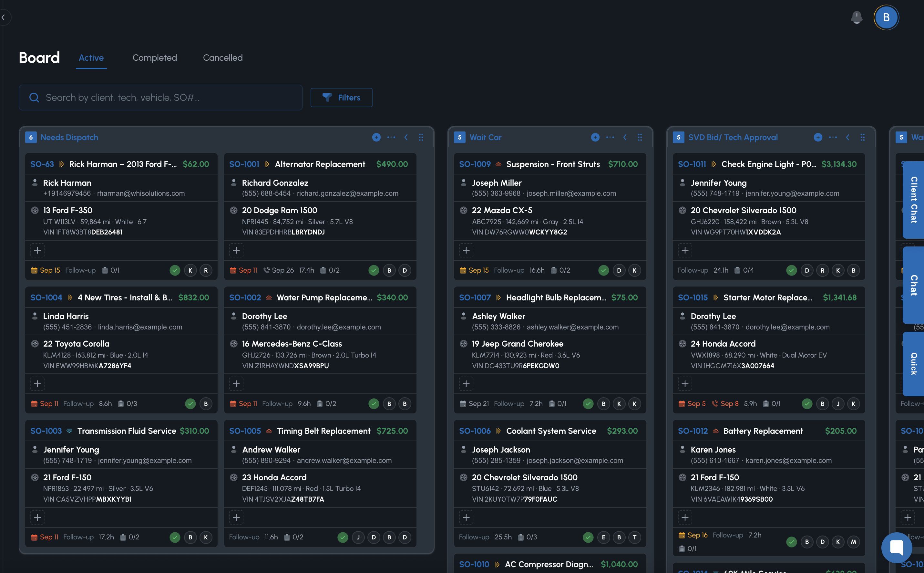Screen dimensions: 924x573
Task: Click technician avatar E on SO-1006
Action: pos(604,537)
